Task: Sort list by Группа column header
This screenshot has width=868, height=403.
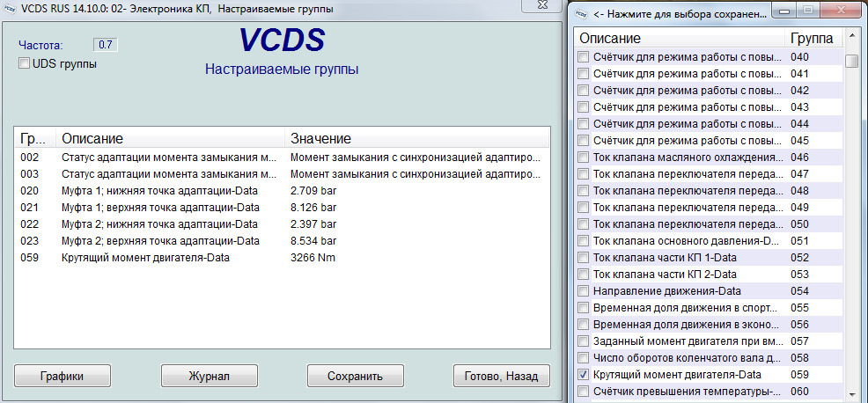Action: pyautogui.click(x=813, y=39)
